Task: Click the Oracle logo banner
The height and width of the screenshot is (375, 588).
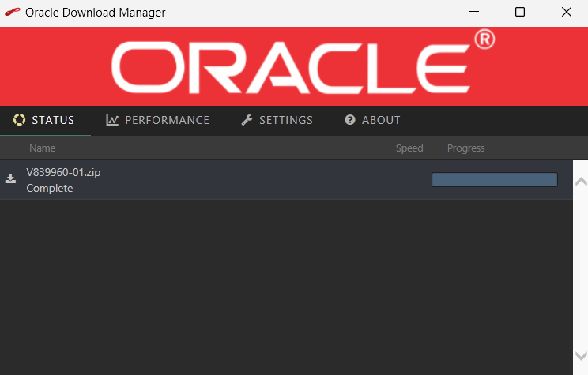Action: (294, 66)
